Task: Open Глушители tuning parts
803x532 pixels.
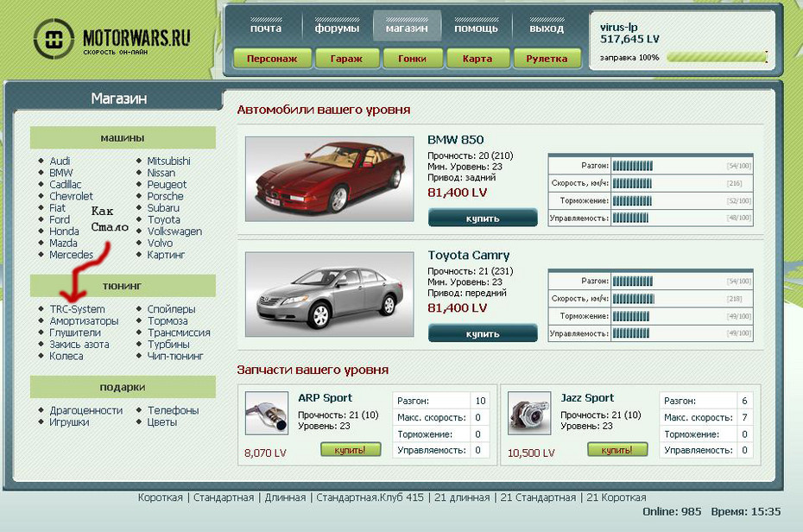Action: 75,332
